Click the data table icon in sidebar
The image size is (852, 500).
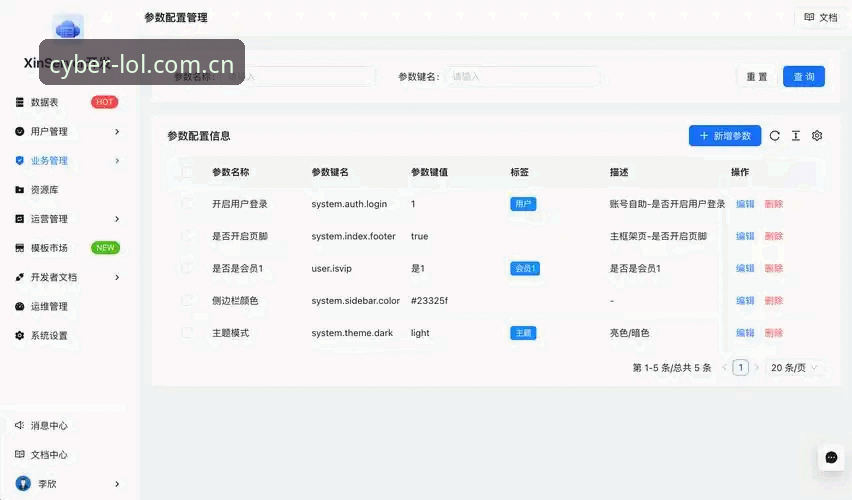tap(20, 102)
